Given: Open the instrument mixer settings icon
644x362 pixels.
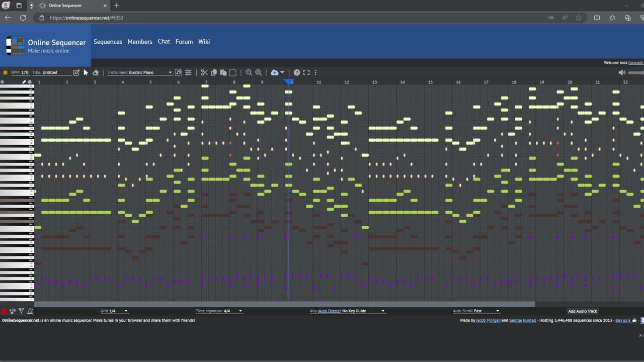Looking at the screenshot, I should pyautogui.click(x=188, y=72).
